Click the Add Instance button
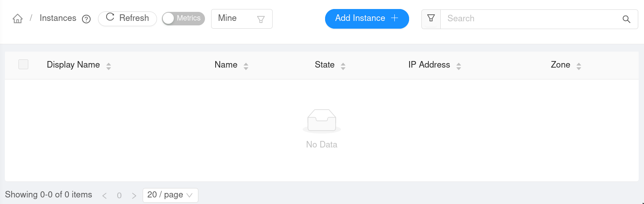The image size is (644, 204). tap(367, 18)
